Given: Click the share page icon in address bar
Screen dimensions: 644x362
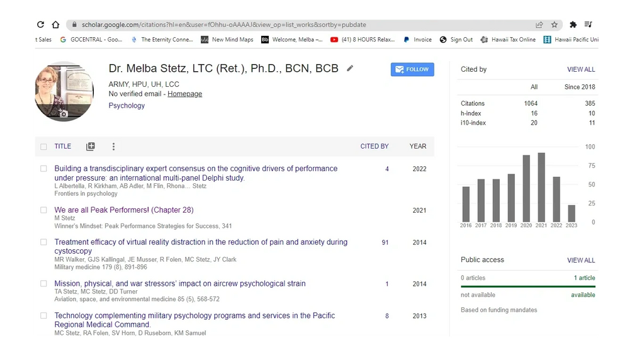Looking at the screenshot, I should pyautogui.click(x=539, y=25).
